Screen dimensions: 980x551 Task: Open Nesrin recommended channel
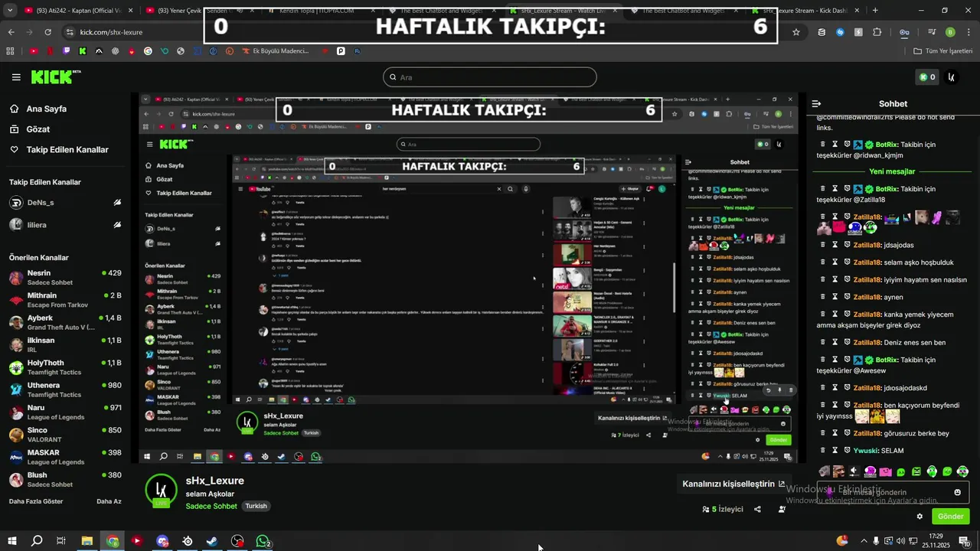point(65,278)
